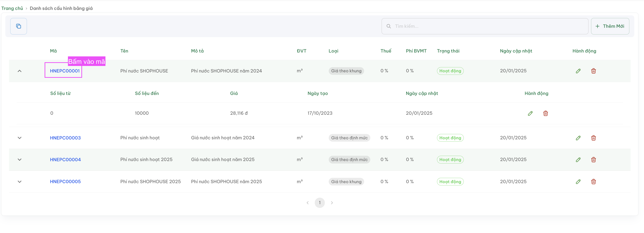Edit the HNEPC00005 row with pencil icon
Image resolution: width=644 pixels, height=233 pixels.
[x=578, y=182]
